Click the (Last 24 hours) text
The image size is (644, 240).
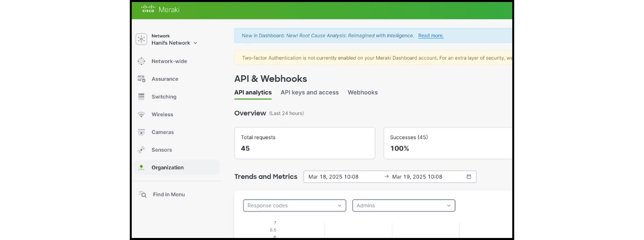pyautogui.click(x=287, y=113)
